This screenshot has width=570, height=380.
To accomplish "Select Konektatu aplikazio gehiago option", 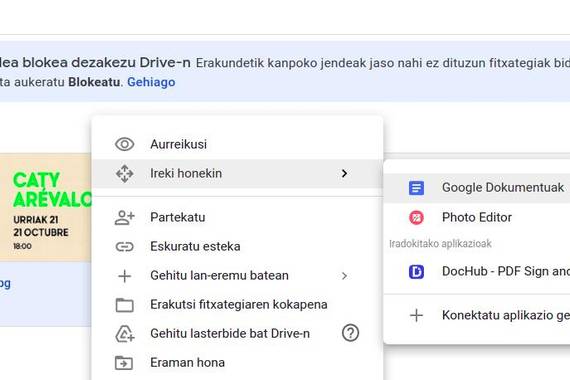I will pos(477,315).
